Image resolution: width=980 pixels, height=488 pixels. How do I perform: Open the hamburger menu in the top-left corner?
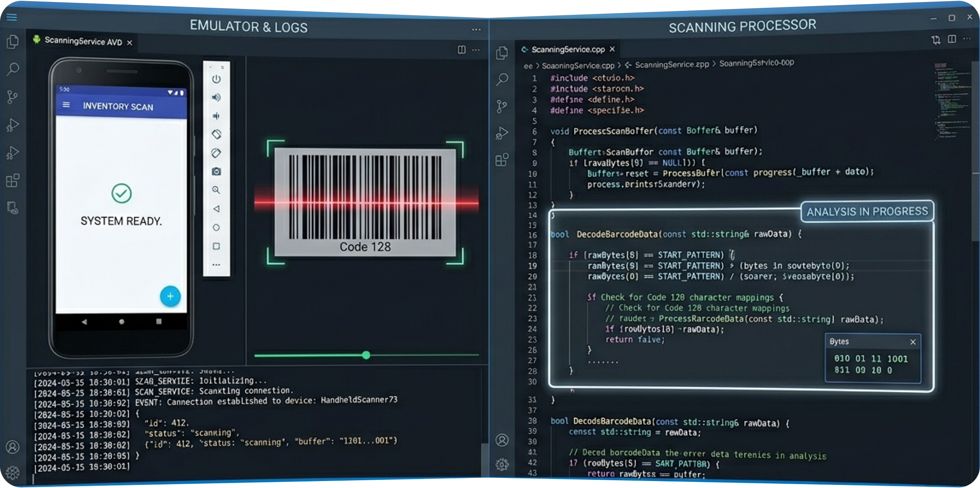pos(12,17)
